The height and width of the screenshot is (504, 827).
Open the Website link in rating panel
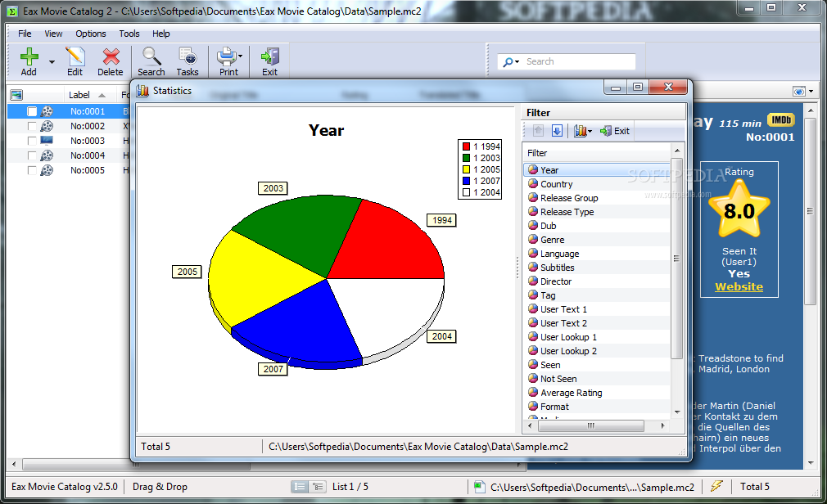tap(739, 287)
